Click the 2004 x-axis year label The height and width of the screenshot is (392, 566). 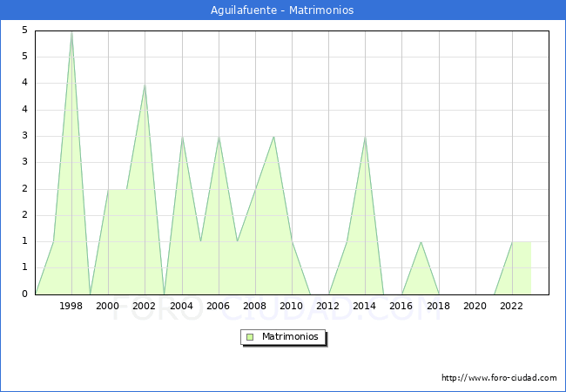click(x=182, y=306)
